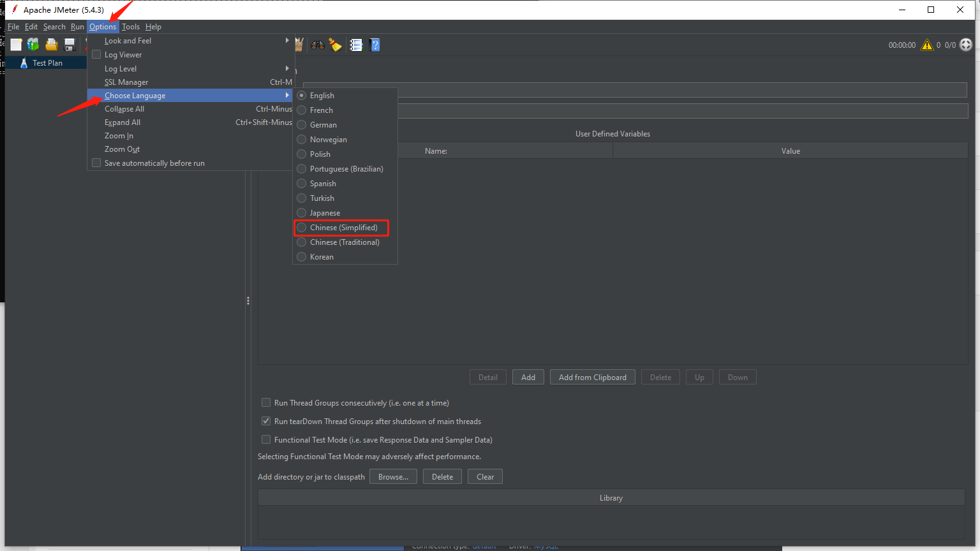
Task: Click Collapse All menu entry
Action: (x=191, y=109)
